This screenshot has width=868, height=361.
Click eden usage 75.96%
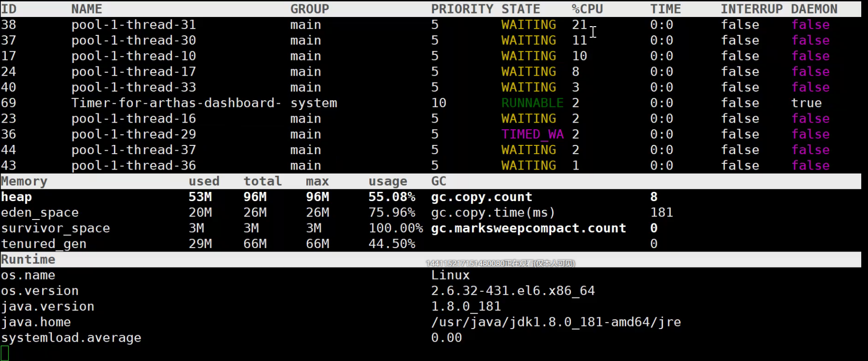coord(392,213)
